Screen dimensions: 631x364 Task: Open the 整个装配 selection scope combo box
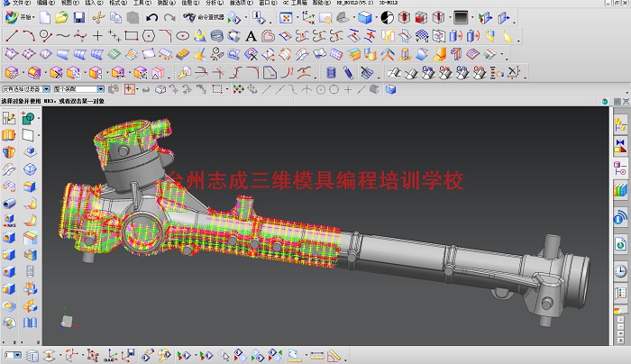click(79, 89)
